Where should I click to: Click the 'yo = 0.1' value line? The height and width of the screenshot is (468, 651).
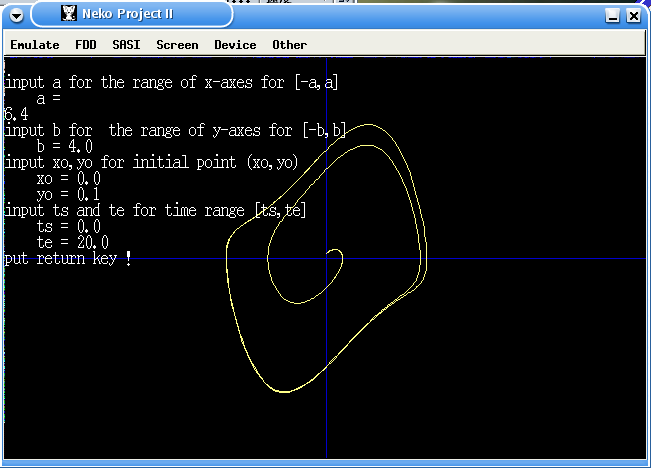[69, 194]
